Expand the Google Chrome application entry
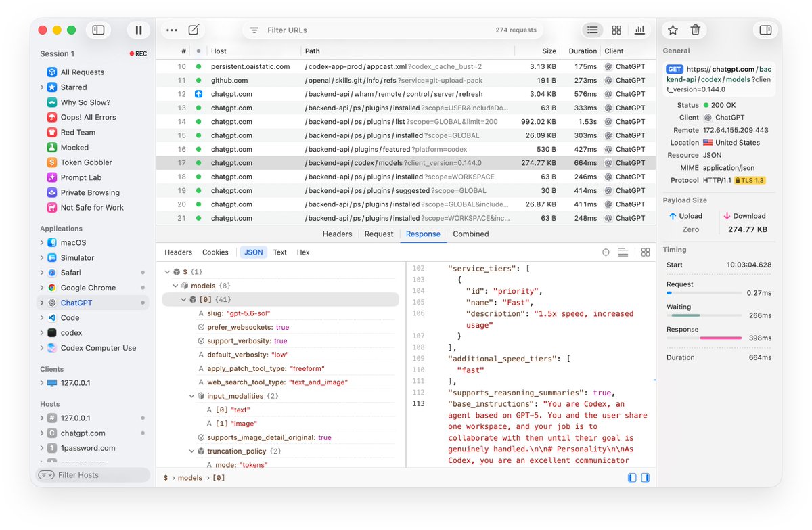 (42, 288)
